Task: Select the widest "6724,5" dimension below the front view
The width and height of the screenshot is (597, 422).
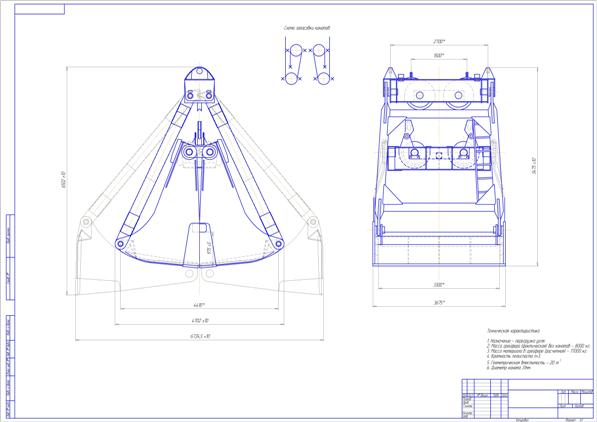Action: tap(200, 336)
